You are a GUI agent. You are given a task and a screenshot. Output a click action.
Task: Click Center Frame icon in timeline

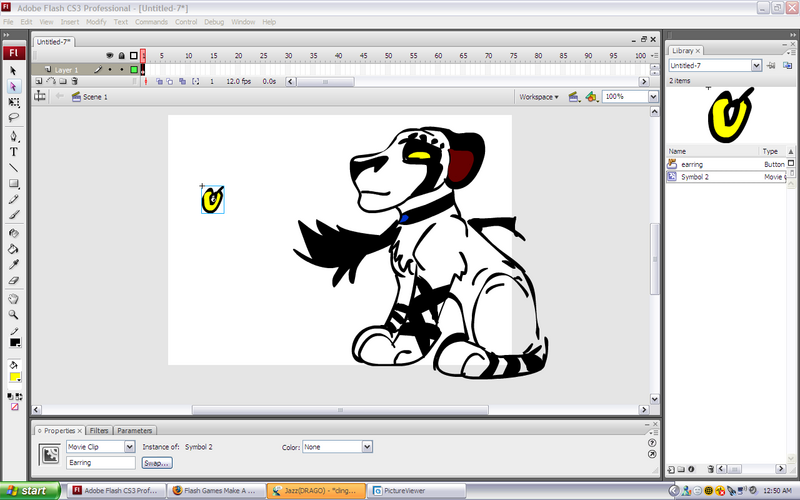point(146,81)
